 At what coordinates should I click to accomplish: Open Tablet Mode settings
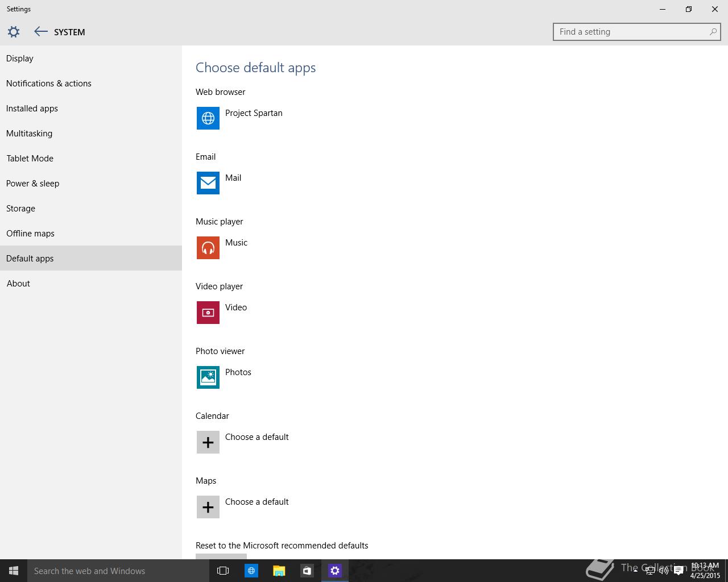[91, 158]
